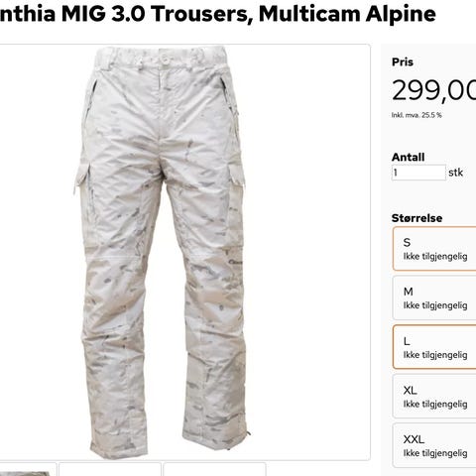Select size M option

click(434, 297)
